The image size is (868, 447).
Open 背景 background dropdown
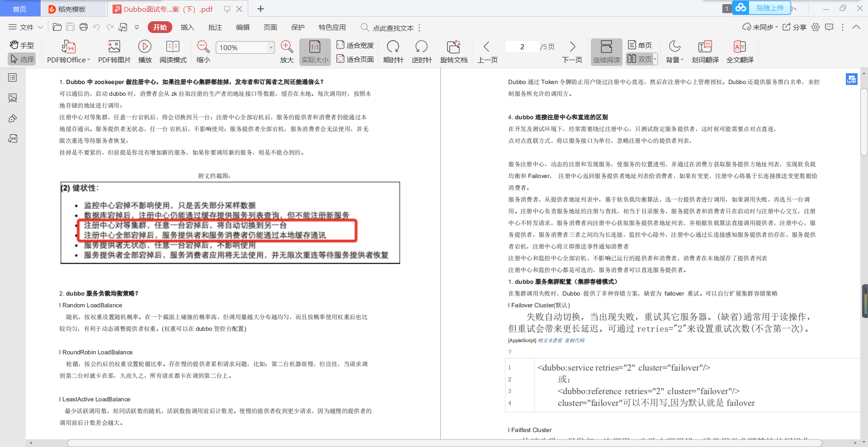pos(675,52)
